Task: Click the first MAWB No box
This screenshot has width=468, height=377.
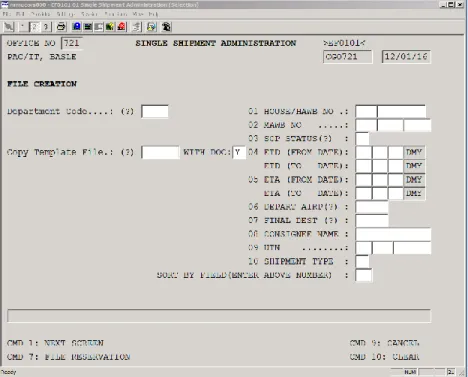Action: tap(366, 125)
